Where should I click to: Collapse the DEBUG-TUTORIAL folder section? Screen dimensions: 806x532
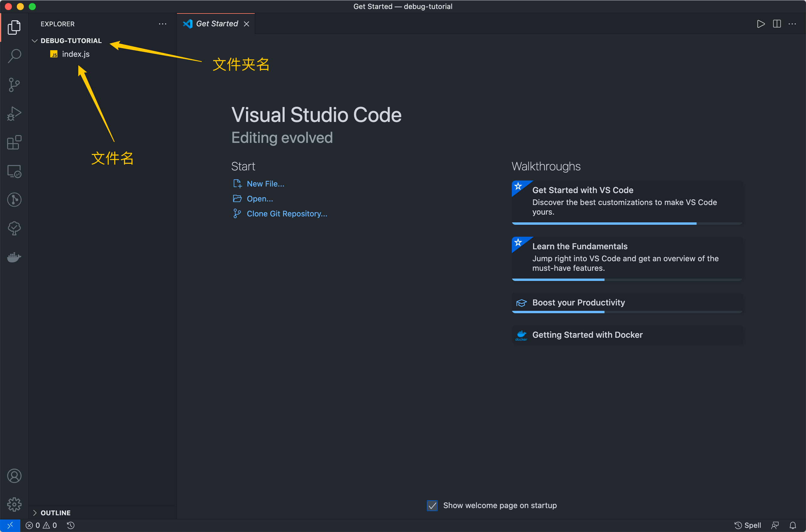(35, 41)
